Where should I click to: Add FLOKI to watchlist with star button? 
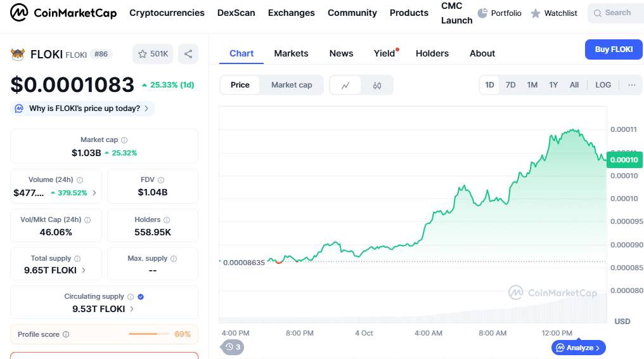tap(153, 54)
